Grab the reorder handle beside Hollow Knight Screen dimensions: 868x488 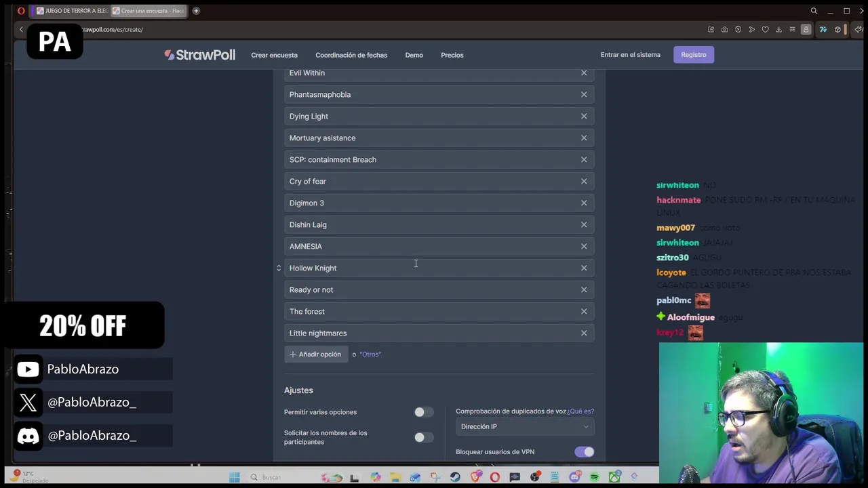(x=278, y=268)
